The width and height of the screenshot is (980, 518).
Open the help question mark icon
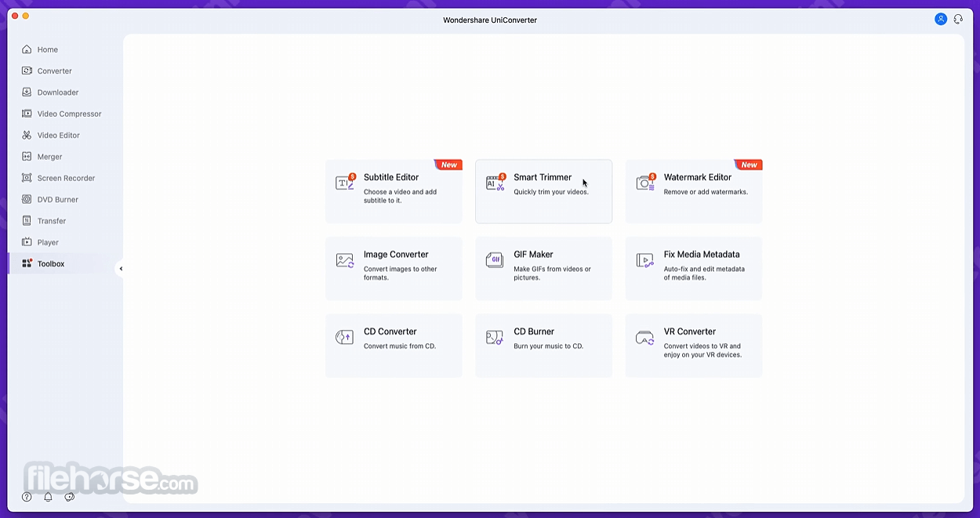coord(27,497)
